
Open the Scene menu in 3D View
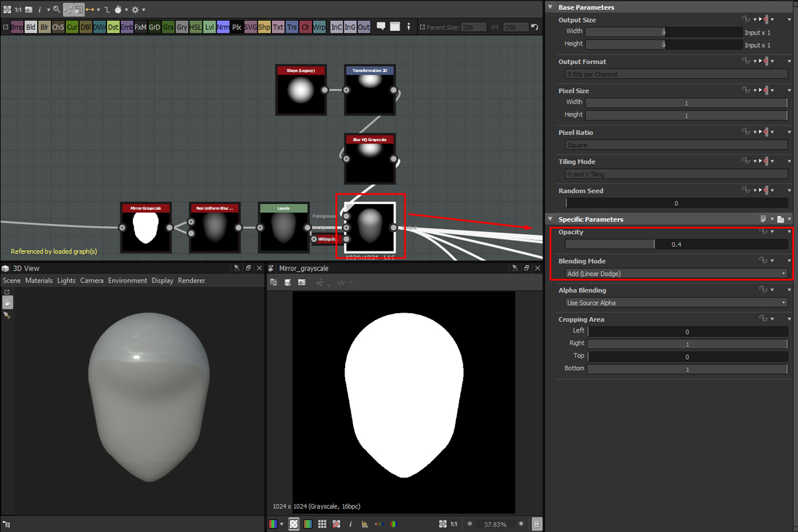click(x=12, y=281)
